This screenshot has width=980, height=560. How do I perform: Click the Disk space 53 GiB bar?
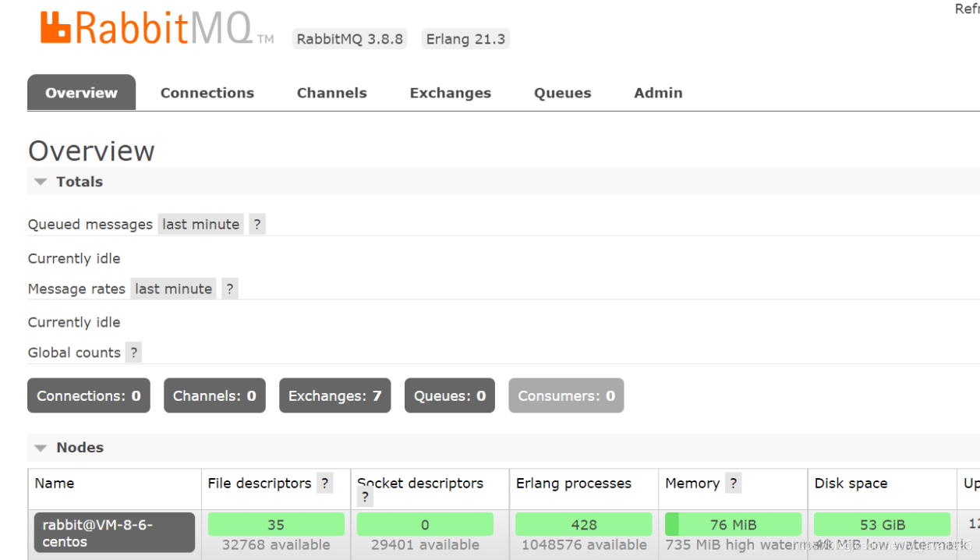(x=883, y=525)
